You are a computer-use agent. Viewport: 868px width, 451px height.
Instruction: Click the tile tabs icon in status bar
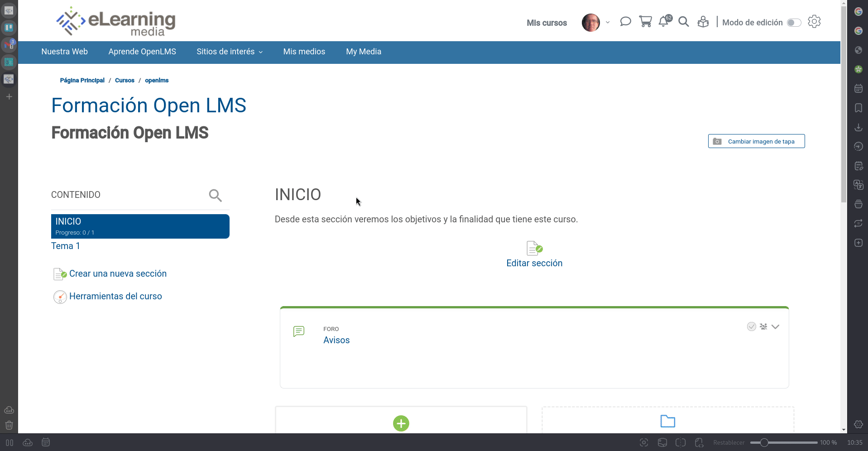[x=681, y=442]
